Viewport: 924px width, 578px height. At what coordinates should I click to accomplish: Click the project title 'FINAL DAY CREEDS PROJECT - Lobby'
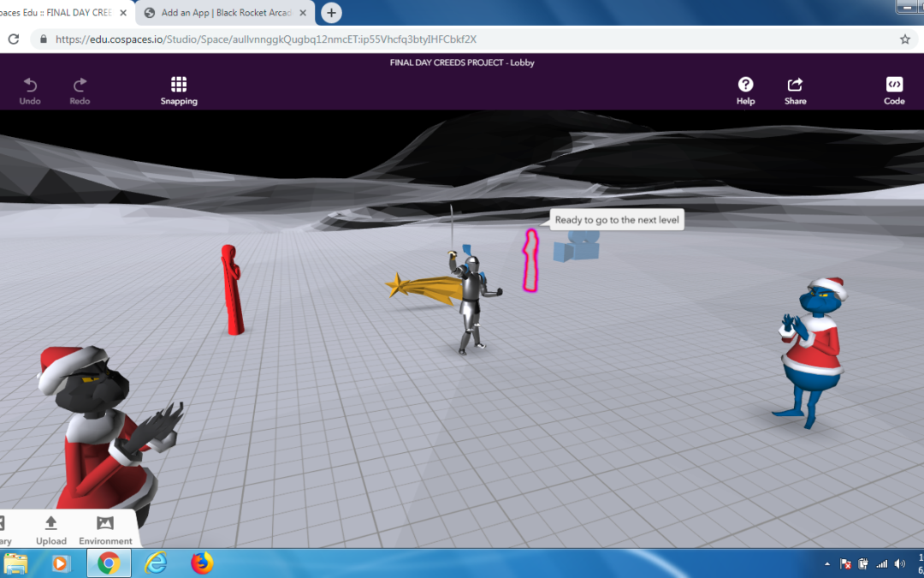[x=462, y=63]
